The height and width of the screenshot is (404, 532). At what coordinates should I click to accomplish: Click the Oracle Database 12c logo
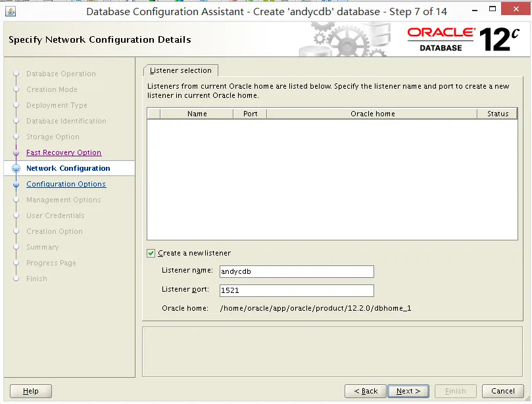(x=464, y=39)
